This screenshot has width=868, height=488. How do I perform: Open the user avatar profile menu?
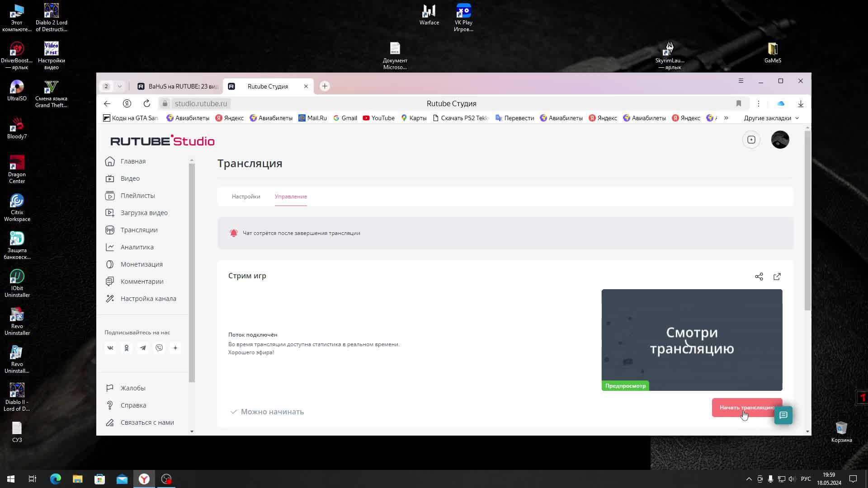[x=780, y=140]
